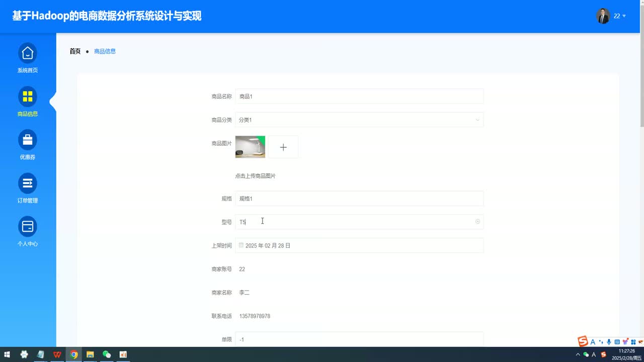Click the uploaded desk lamp product thumbnail

coord(250,147)
